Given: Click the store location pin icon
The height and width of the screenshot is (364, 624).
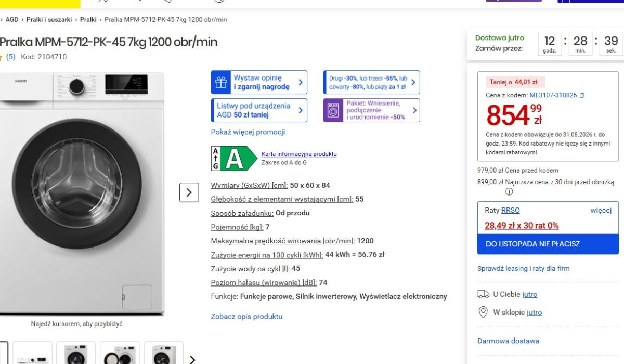Looking at the screenshot, I should pos(483,312).
